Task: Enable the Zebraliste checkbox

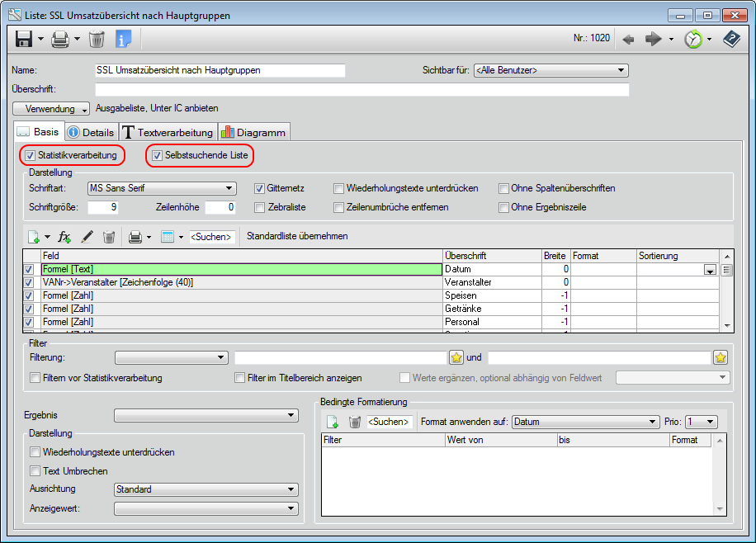Action: pyautogui.click(x=260, y=207)
